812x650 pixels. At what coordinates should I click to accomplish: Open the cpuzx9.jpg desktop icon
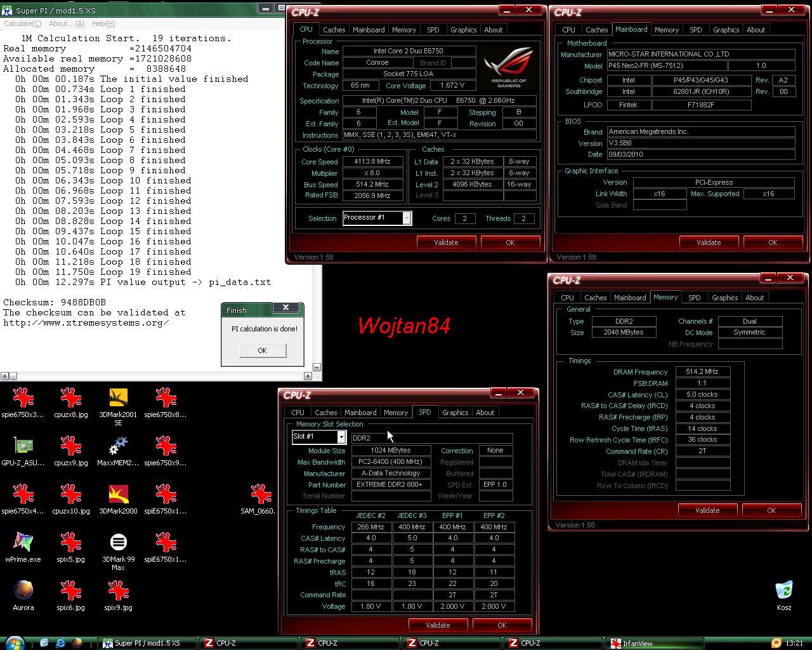pyautogui.click(x=70, y=451)
